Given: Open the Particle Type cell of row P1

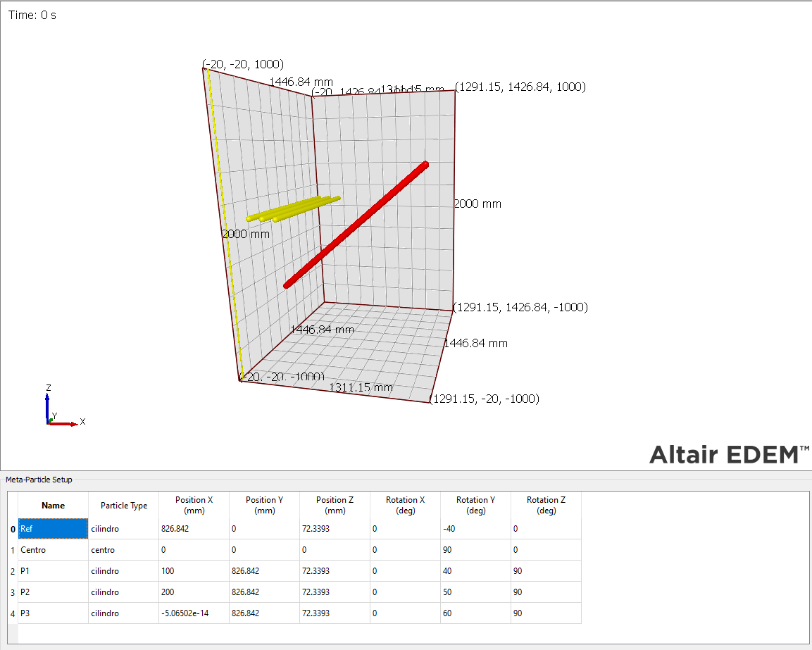Looking at the screenshot, I should 124,571.
